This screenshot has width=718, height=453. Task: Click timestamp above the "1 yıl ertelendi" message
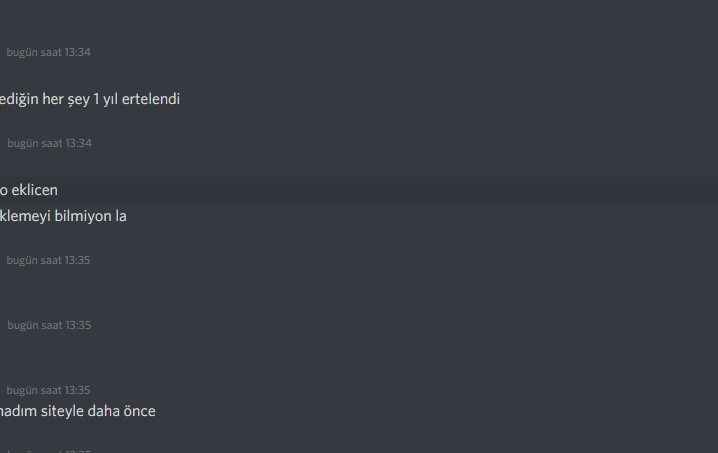pos(48,52)
